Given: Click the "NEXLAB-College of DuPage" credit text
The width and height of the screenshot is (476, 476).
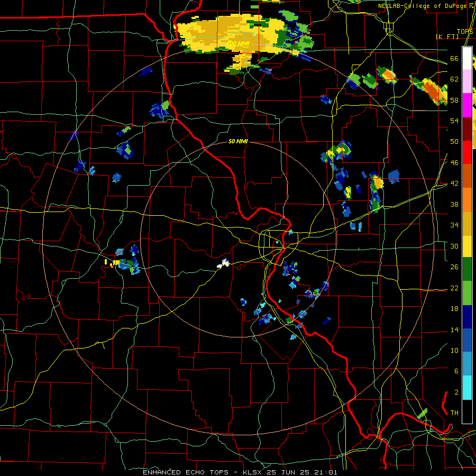Looking at the screenshot, I should coord(422,6).
